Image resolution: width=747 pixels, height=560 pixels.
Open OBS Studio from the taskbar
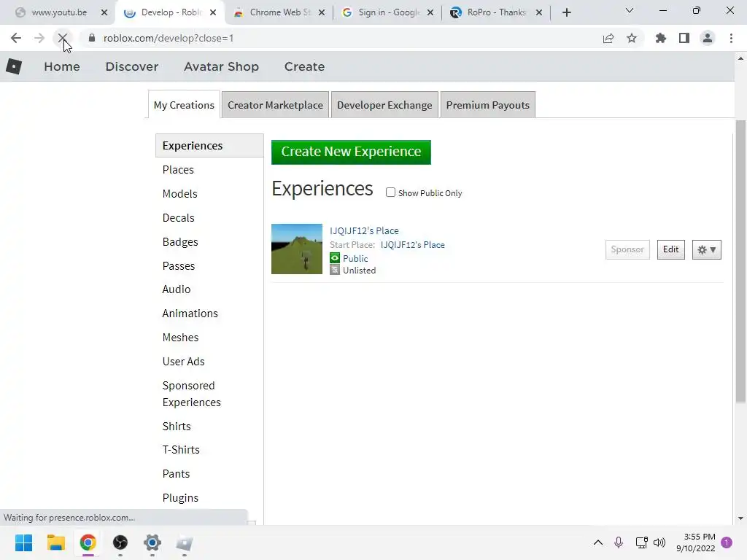[120, 542]
